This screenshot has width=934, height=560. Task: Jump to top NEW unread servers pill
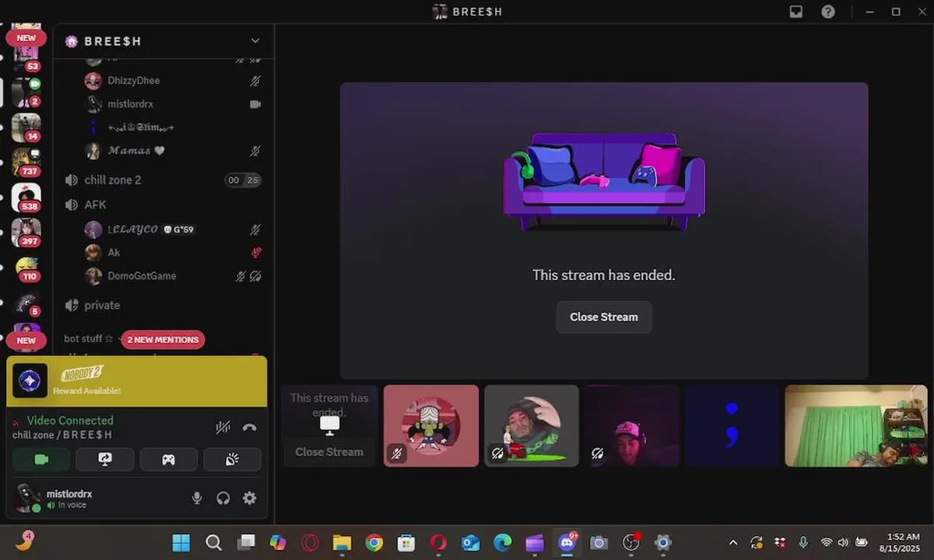[x=26, y=37]
